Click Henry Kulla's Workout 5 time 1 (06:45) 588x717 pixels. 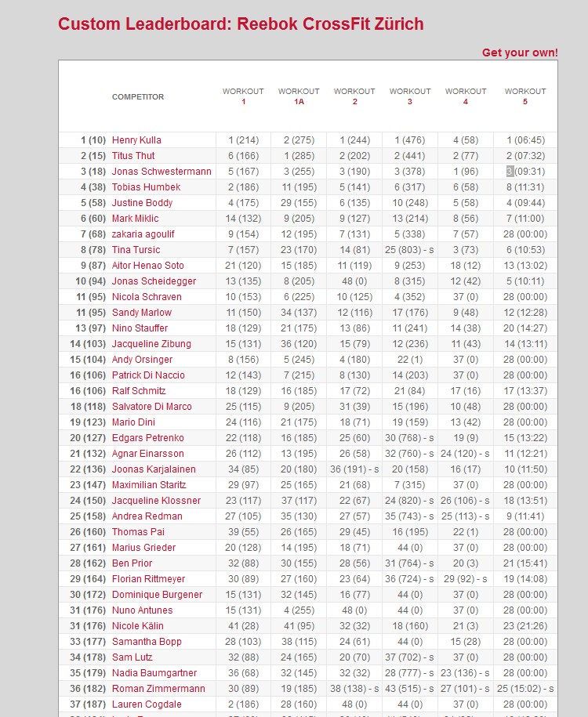(x=525, y=140)
